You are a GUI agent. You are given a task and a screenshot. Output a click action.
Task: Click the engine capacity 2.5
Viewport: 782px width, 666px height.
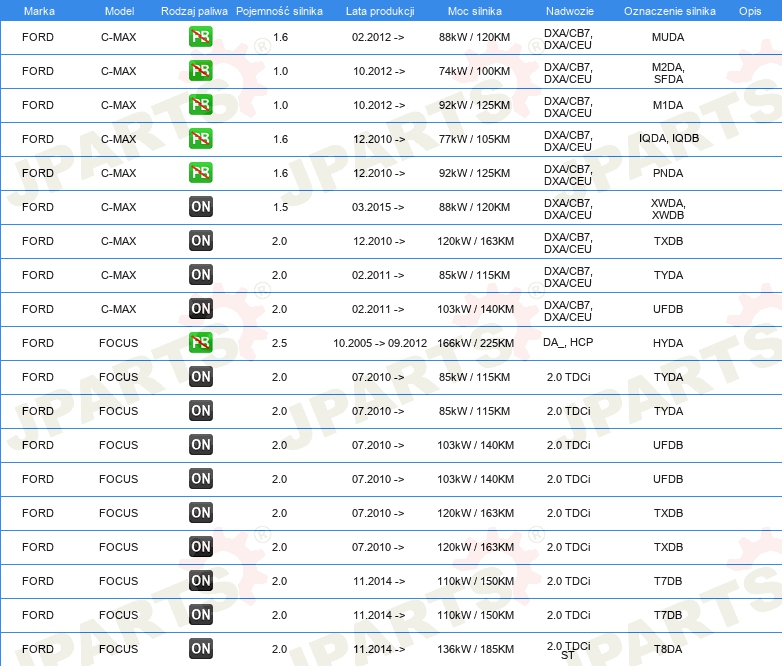pos(279,343)
